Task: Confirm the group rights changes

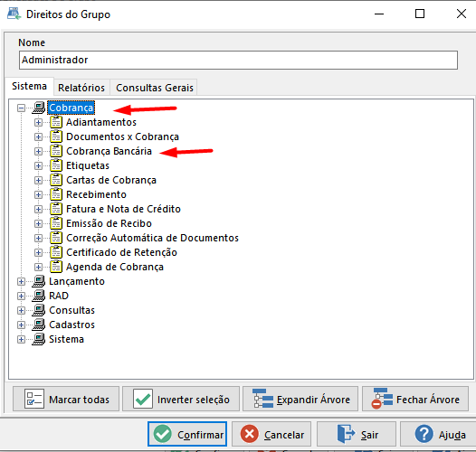Action: 187,434
